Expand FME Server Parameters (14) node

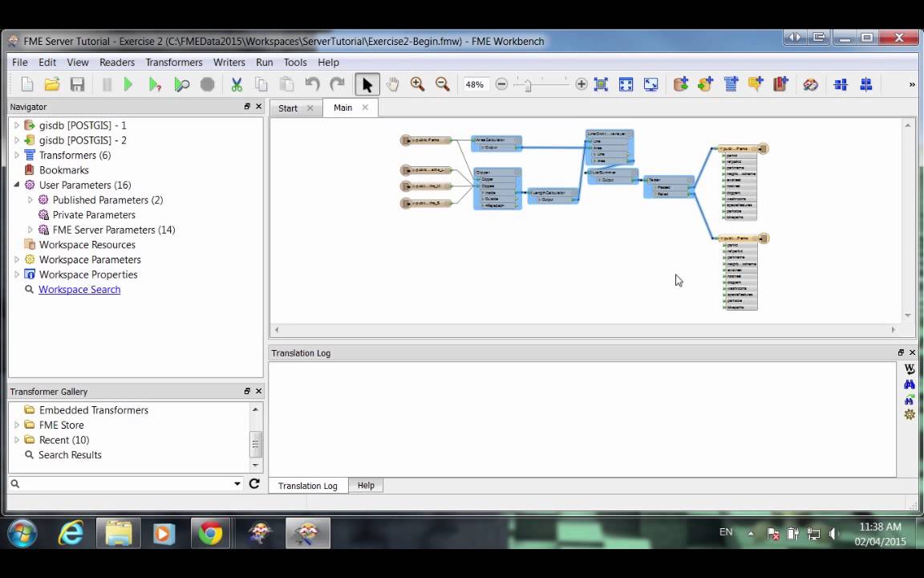click(x=30, y=230)
